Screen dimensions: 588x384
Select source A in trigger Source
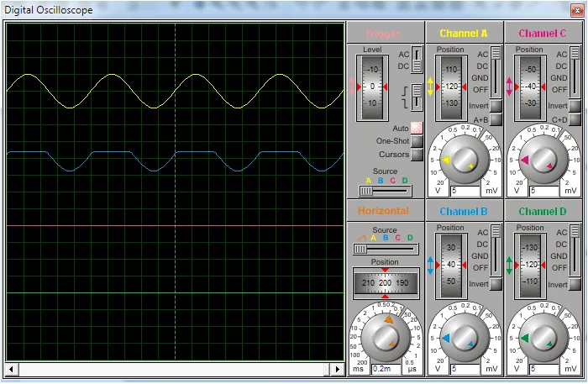[x=369, y=181]
